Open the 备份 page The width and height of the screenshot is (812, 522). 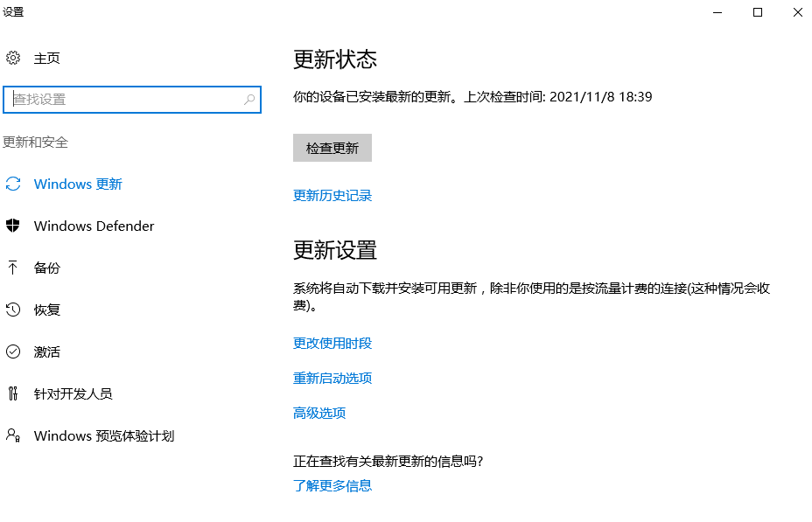click(x=46, y=268)
